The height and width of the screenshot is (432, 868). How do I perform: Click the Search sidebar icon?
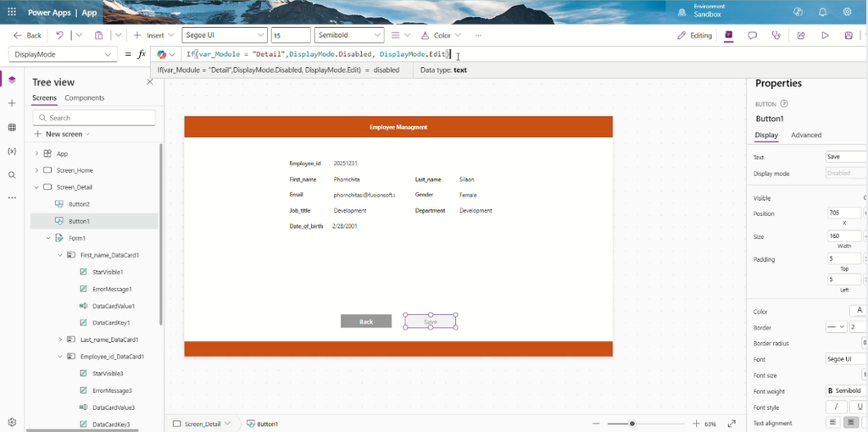pos(12,174)
